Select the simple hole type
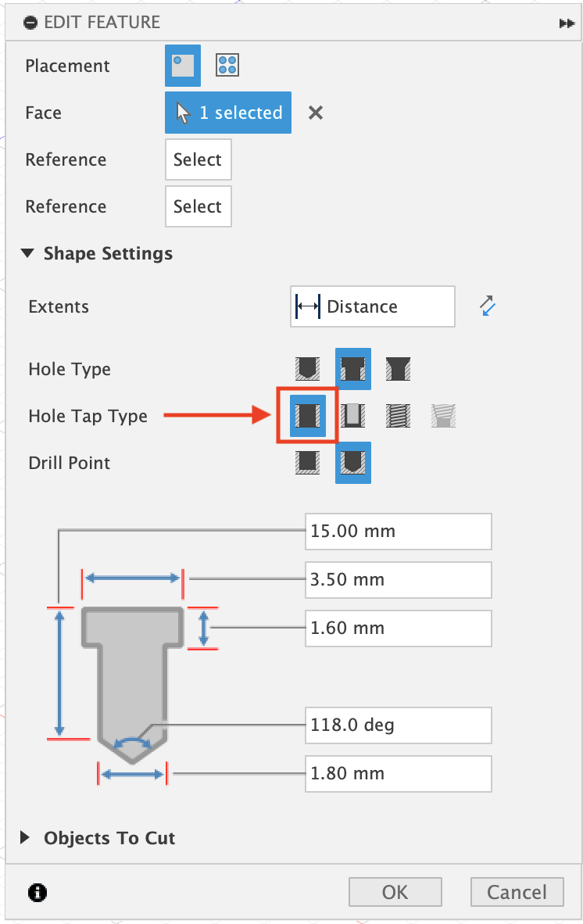Screen dimensions: 583x924 307,368
